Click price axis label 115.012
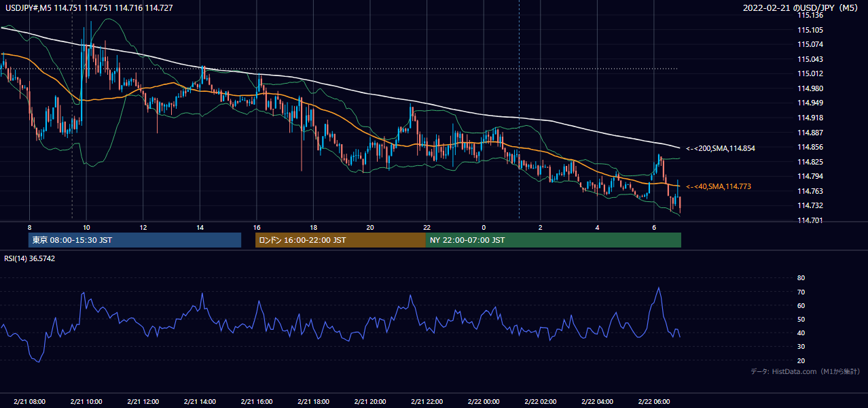The height and width of the screenshot is (408, 868). click(810, 73)
